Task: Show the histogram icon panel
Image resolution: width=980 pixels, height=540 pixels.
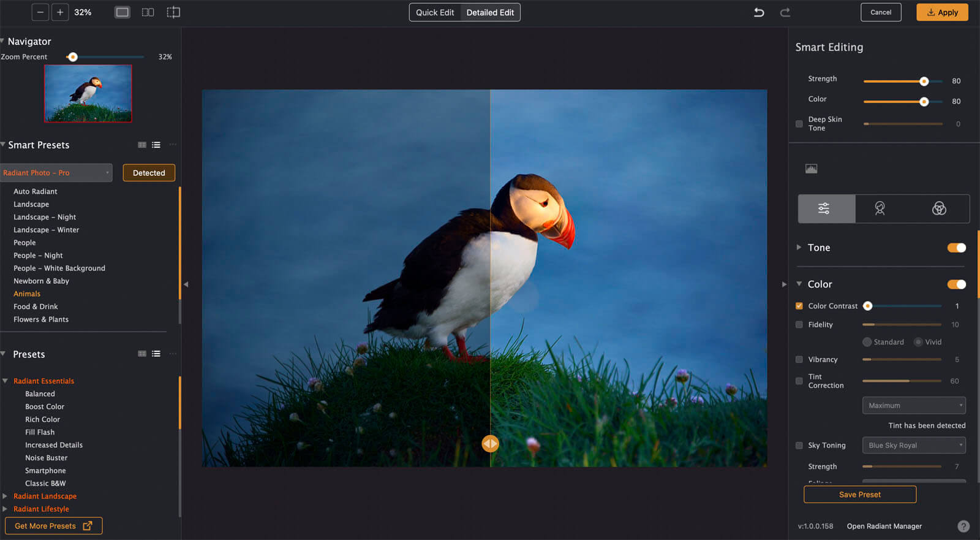Action: click(811, 169)
